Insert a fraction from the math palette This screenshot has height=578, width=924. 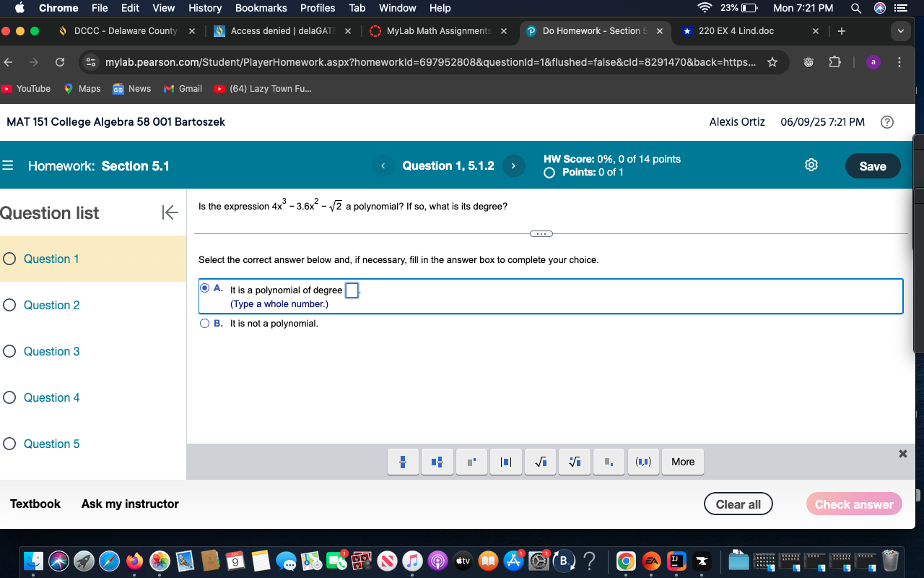pos(402,462)
